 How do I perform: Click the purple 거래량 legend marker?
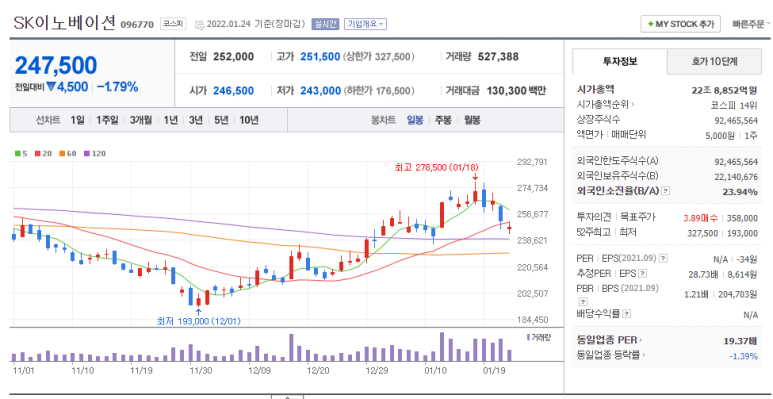tap(528, 337)
